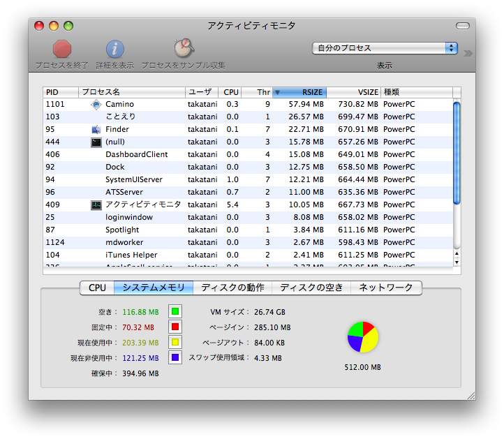Viewport: 504px width, 439px height.
Task: Open the ディスクの空き tab
Action: [x=311, y=288]
